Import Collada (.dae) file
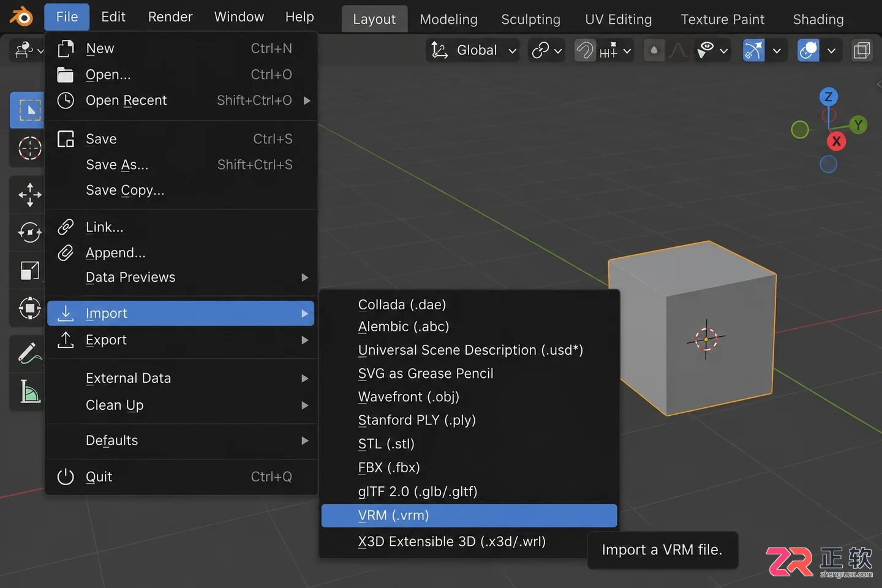 click(x=469, y=304)
